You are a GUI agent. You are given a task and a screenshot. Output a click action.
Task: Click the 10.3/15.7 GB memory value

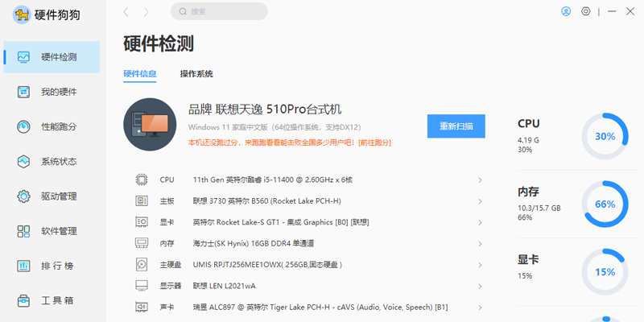click(539, 208)
